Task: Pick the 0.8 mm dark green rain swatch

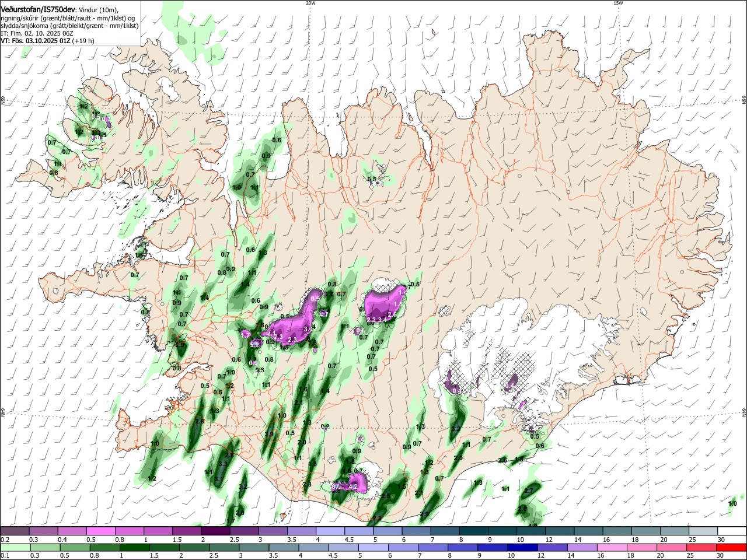Action: 104,547
